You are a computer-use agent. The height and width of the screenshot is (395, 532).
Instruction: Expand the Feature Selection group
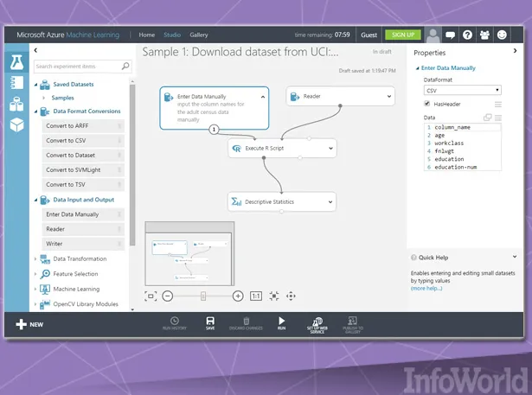[35, 274]
